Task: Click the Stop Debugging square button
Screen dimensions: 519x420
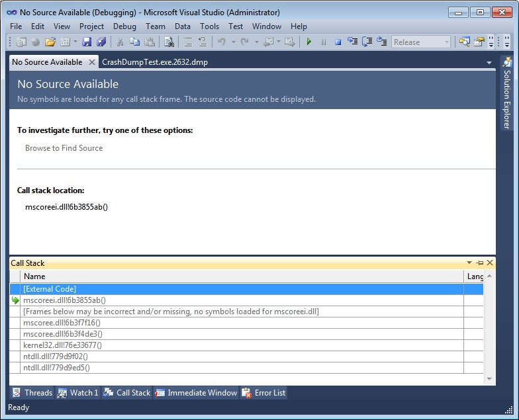Action: coord(338,42)
